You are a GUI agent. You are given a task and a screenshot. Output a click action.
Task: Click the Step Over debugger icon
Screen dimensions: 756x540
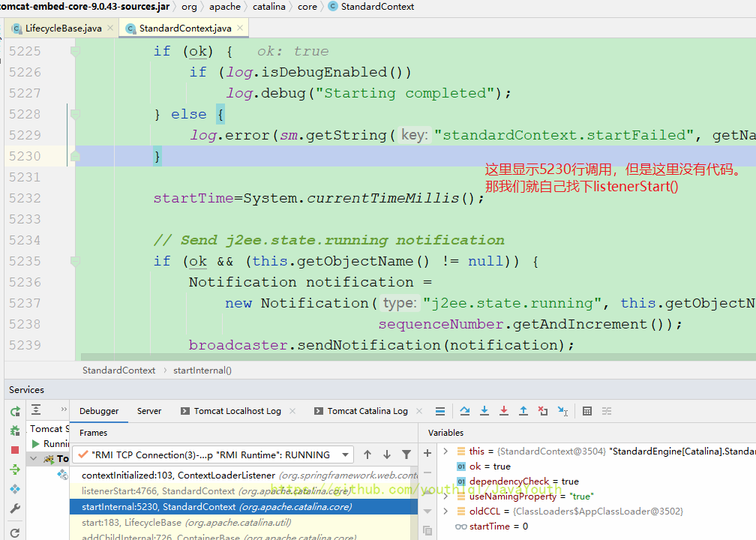pyautogui.click(x=465, y=411)
